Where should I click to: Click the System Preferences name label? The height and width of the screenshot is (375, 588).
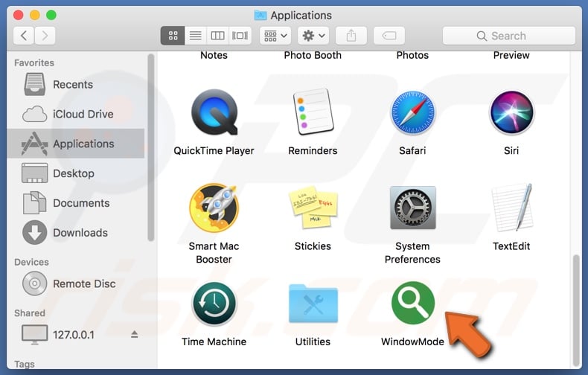click(412, 253)
